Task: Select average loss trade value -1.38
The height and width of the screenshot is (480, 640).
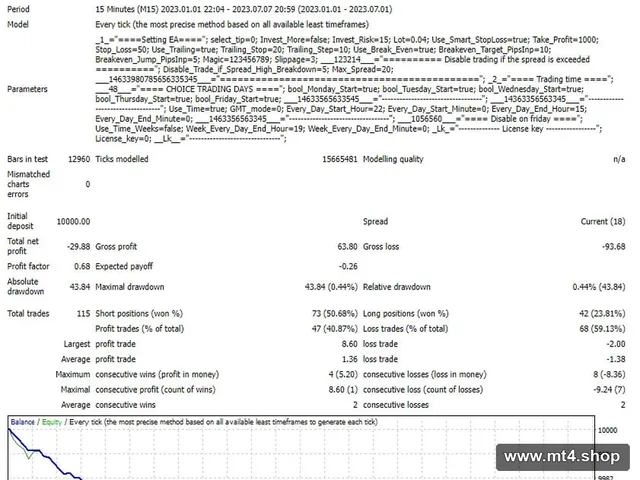Action: (616, 359)
